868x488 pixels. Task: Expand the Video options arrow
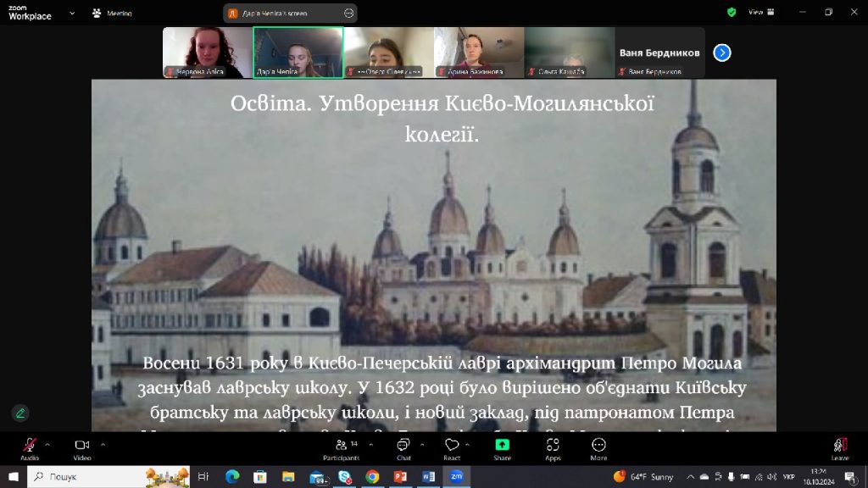[103, 444]
